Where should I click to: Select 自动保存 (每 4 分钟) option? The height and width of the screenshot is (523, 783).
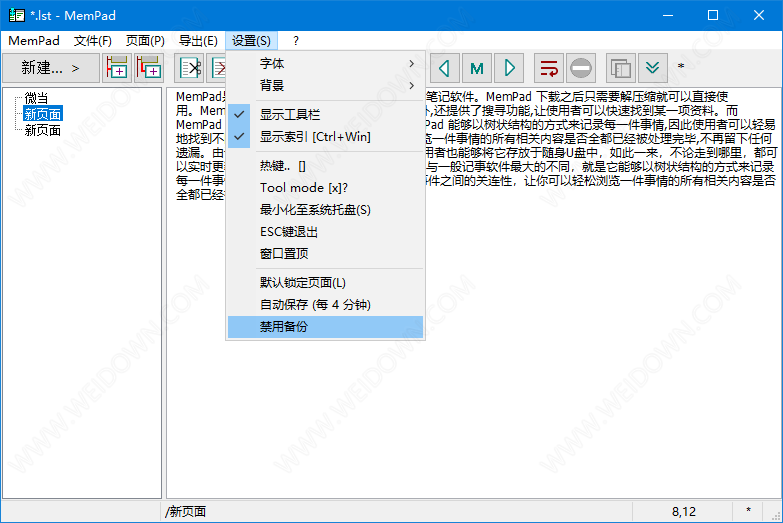click(x=325, y=304)
